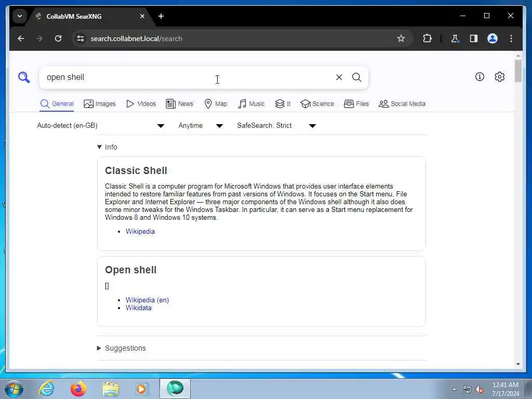Click the scrollbar down arrow
Screen dimensions: 532x399
click(x=518, y=364)
